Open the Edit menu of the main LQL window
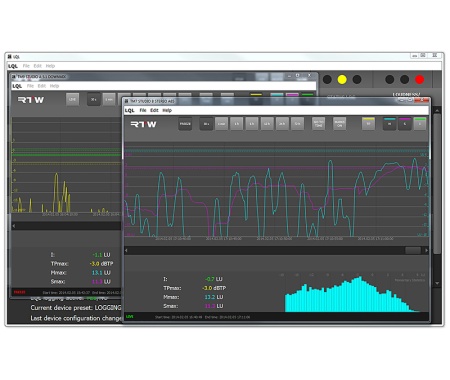The width and height of the screenshot is (450, 380). [x=38, y=66]
